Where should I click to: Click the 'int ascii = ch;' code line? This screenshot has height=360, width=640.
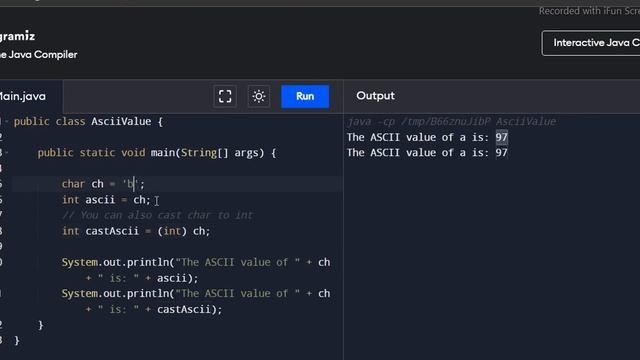106,200
